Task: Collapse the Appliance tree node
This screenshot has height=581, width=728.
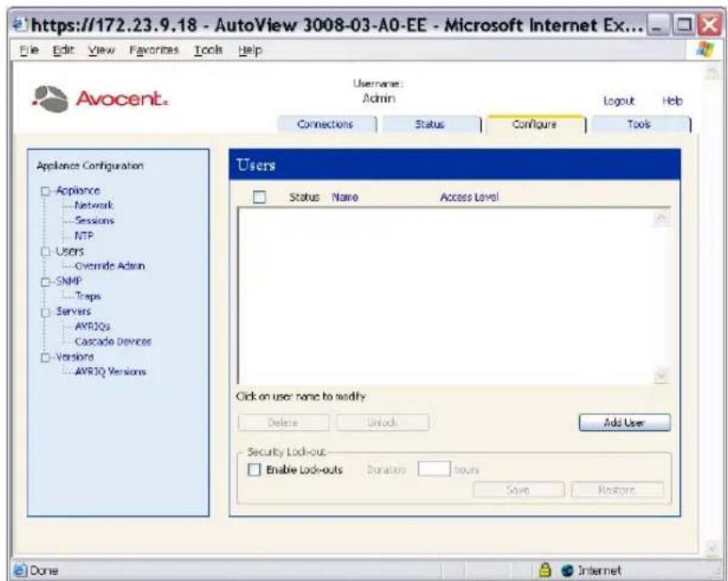Action: 45,191
